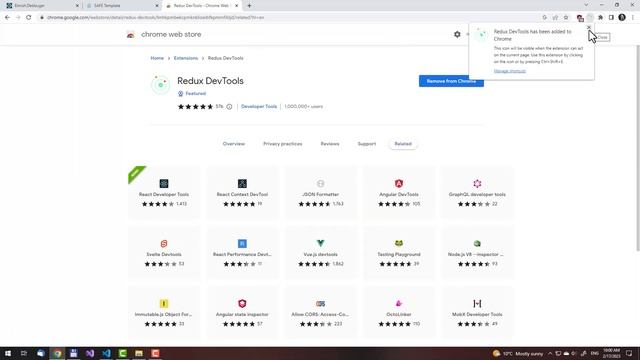Open the Extensions puzzle piece menu
This screenshot has width=640, height=360.
pyautogui.click(x=600, y=18)
